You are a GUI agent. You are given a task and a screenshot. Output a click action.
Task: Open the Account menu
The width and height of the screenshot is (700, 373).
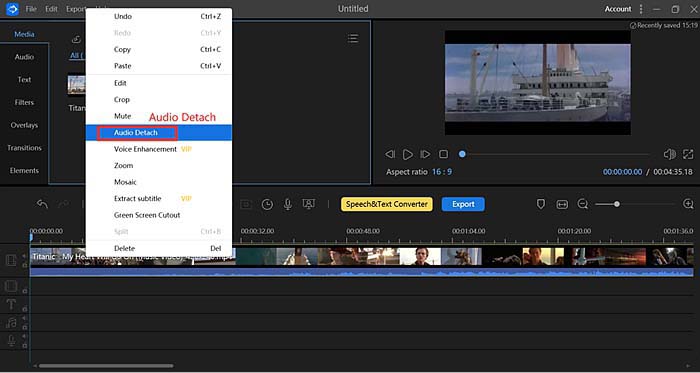click(x=618, y=9)
